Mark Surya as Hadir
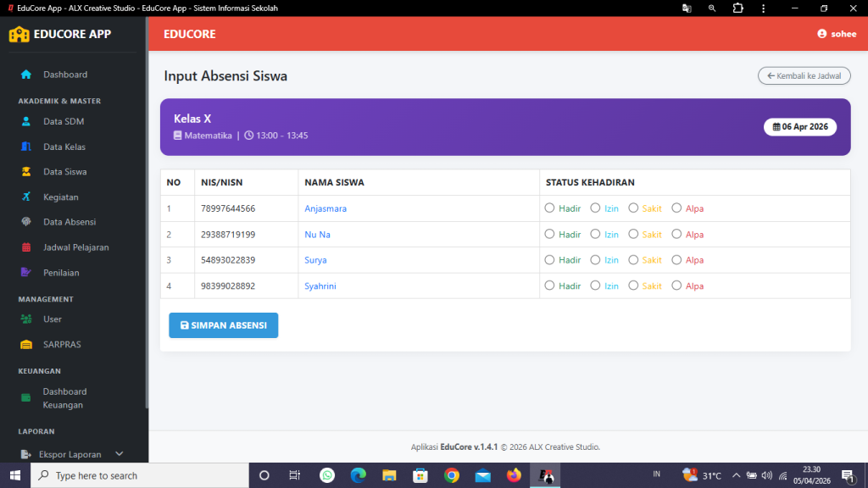The height and width of the screenshot is (488, 868). tap(549, 259)
